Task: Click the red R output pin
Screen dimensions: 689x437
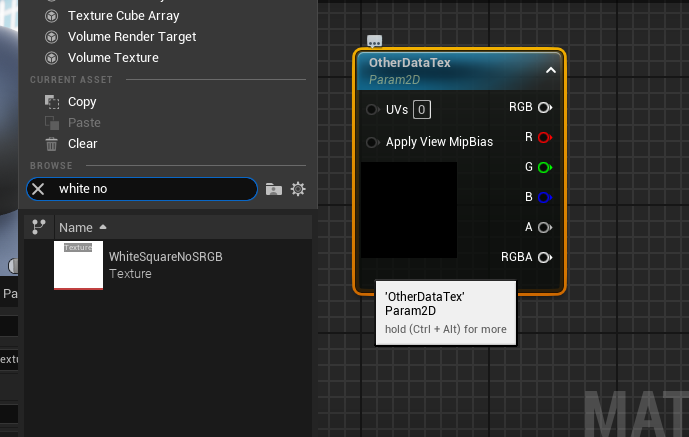Action: [x=545, y=137]
